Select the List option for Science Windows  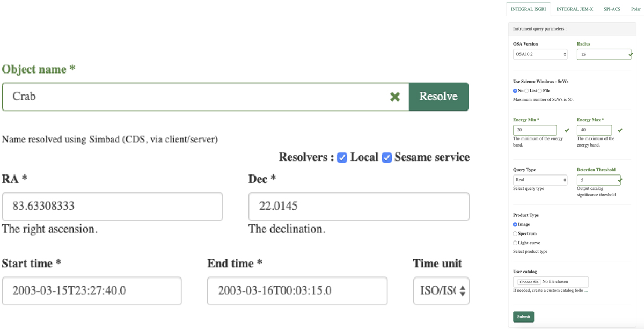527,91
